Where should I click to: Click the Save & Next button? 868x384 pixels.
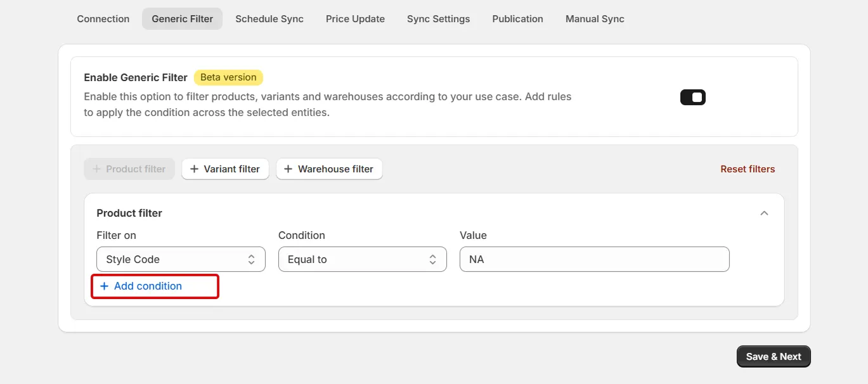pyautogui.click(x=774, y=357)
